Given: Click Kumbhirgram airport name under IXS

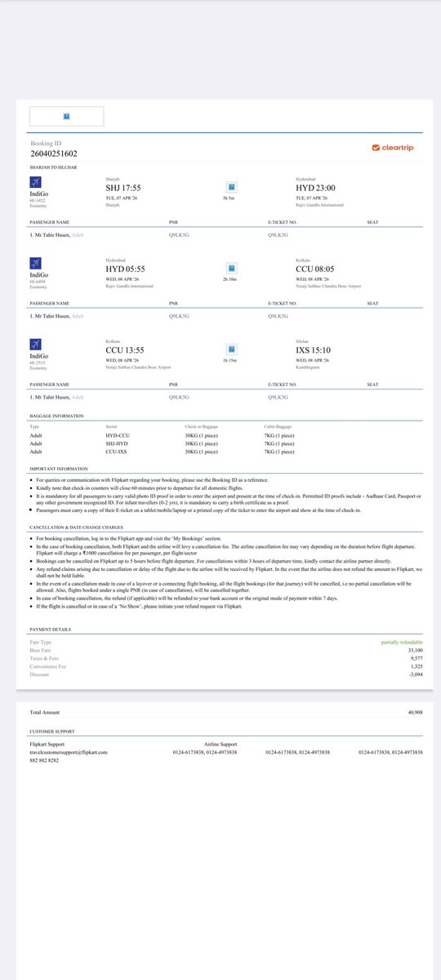Looking at the screenshot, I should 307,367.
